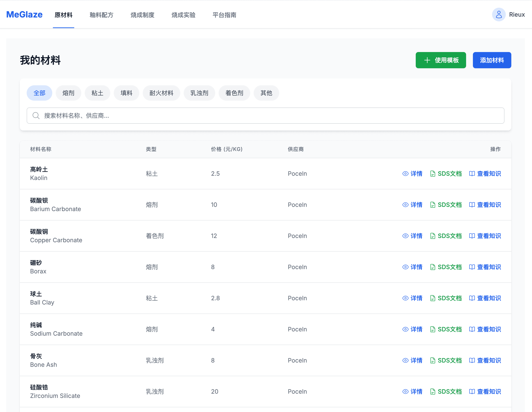
Task: View 详情 for Borax row
Action: coord(412,267)
